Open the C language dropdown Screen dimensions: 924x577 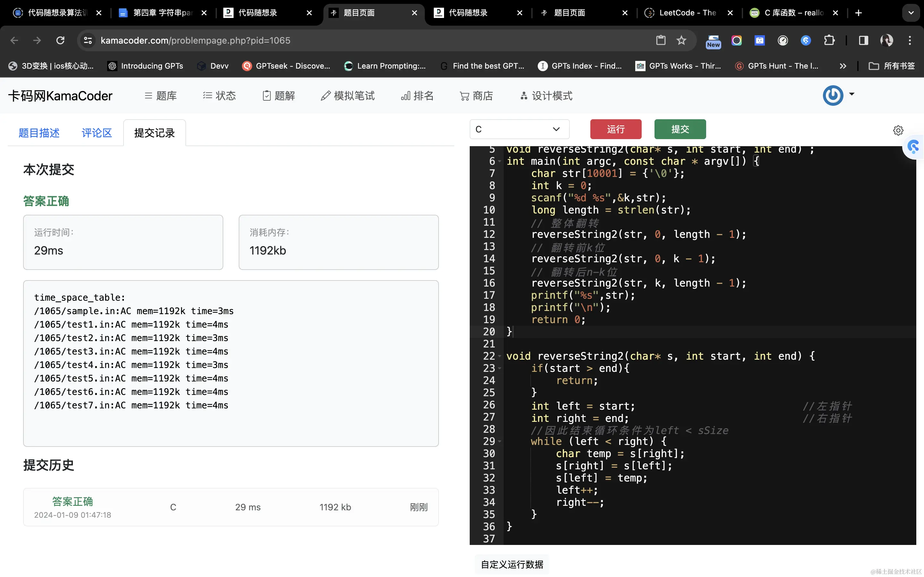[x=519, y=130]
